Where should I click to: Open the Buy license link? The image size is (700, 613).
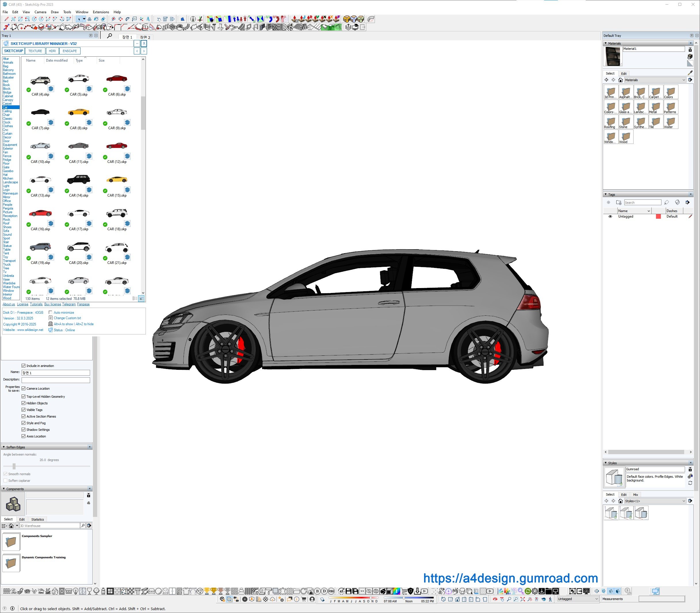(52, 304)
